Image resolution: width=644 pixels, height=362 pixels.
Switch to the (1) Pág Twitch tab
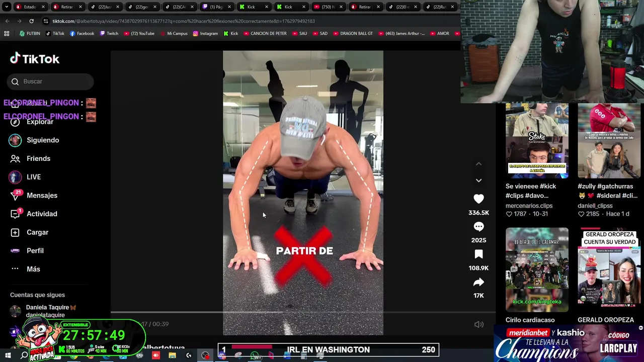coord(216,7)
